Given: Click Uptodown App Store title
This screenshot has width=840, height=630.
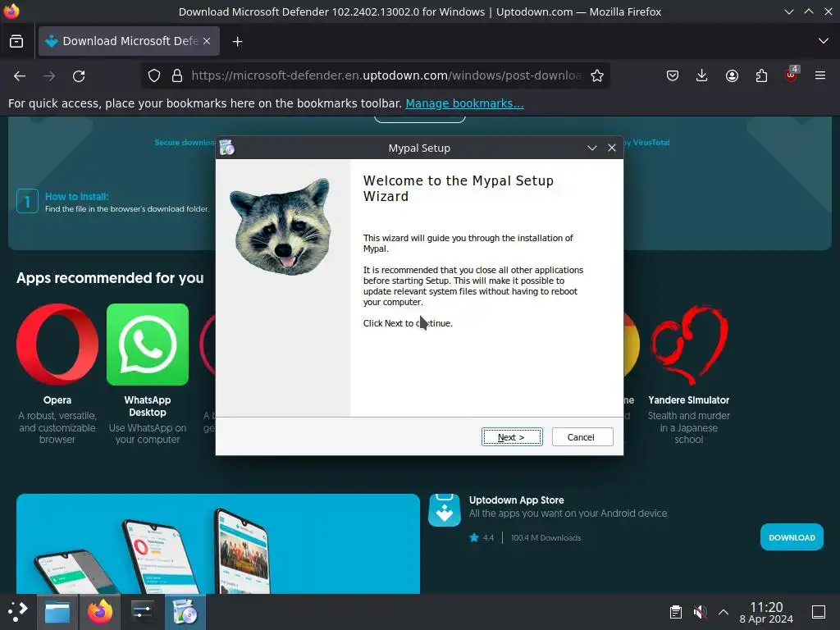Looking at the screenshot, I should [x=517, y=500].
